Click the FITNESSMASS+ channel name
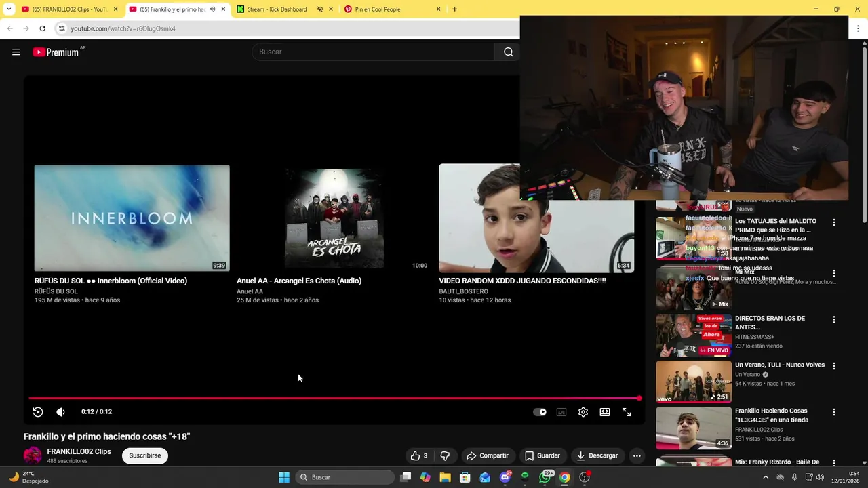The height and width of the screenshot is (488, 868). pyautogui.click(x=755, y=337)
